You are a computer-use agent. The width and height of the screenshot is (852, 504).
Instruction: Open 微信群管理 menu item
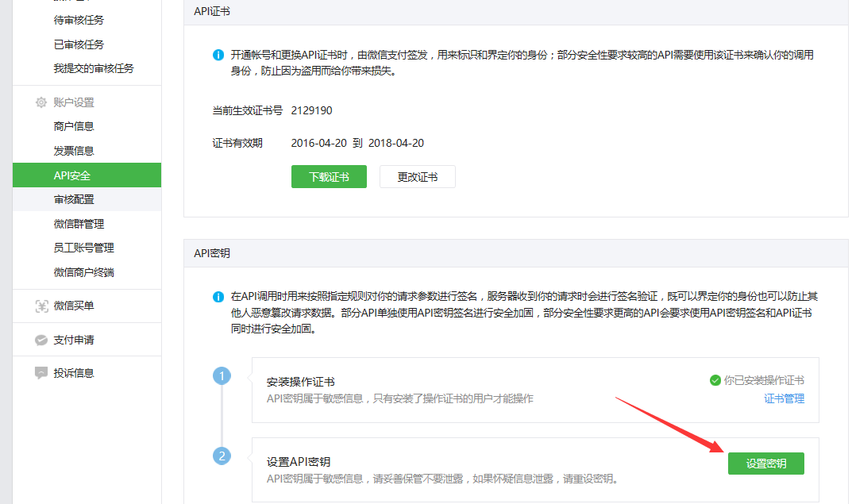pos(79,224)
